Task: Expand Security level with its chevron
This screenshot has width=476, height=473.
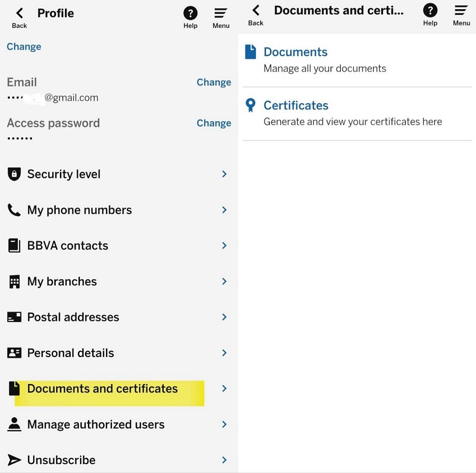Action: [x=225, y=174]
